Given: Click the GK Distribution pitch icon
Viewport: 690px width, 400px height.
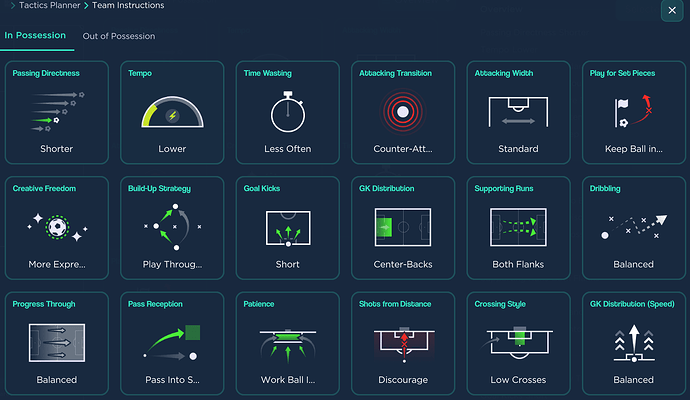Looking at the screenshot, I should pos(403,227).
